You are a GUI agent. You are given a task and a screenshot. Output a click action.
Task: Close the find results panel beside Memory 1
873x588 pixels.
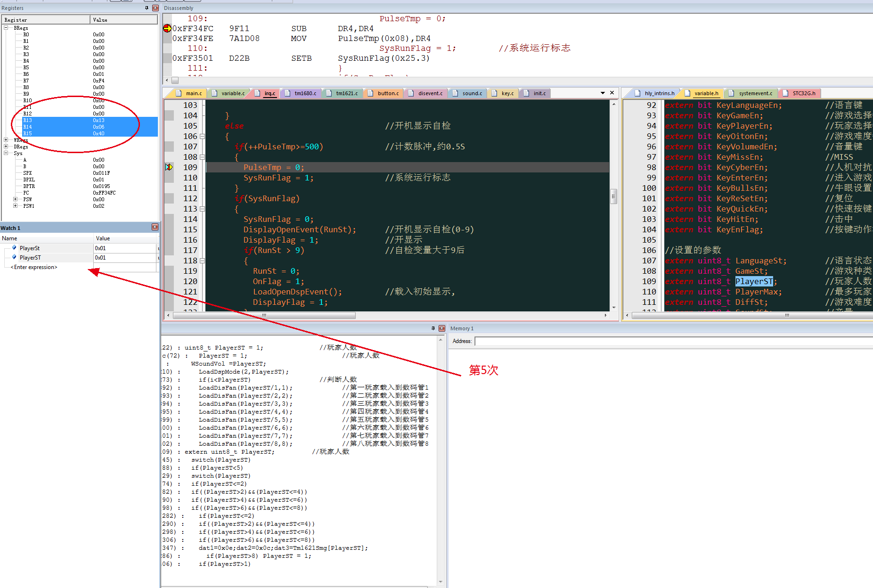pyautogui.click(x=441, y=328)
